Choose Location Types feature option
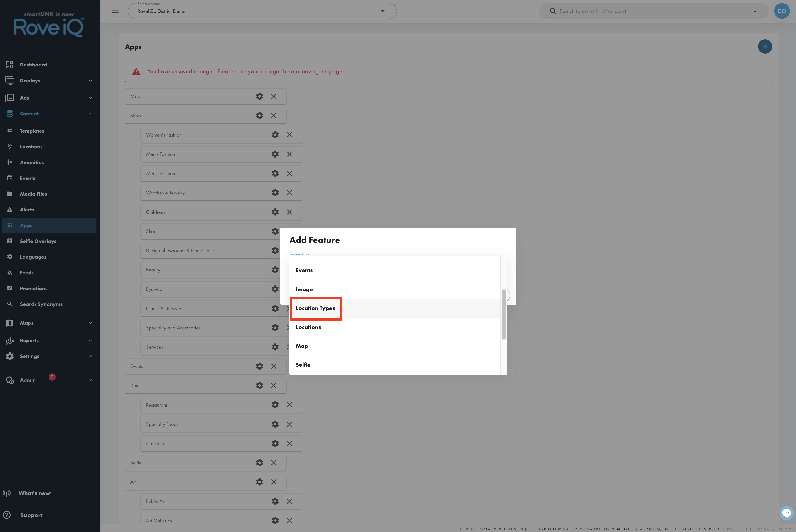This screenshot has height=532, width=796. point(395,308)
